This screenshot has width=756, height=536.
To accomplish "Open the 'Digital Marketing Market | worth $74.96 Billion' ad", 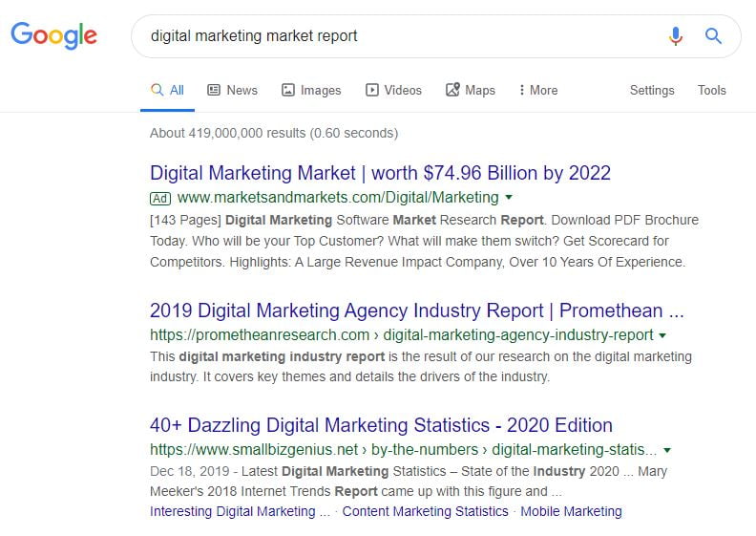I will coord(381,173).
